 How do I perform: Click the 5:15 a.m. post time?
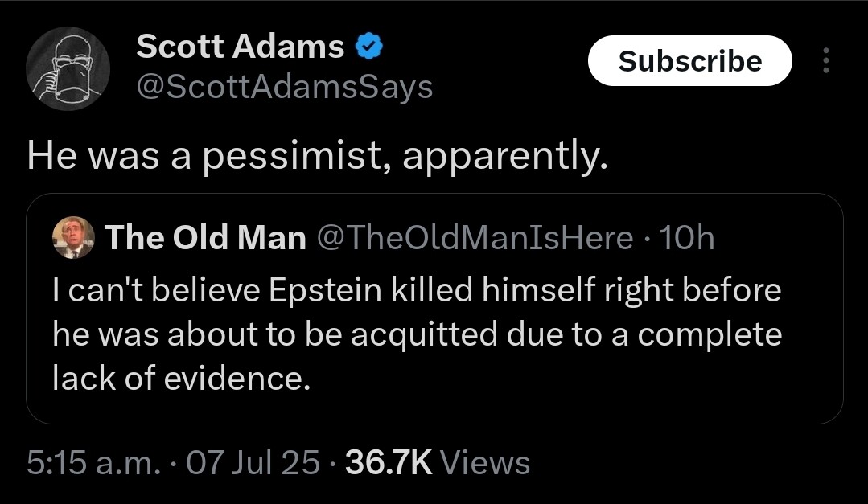click(x=93, y=462)
